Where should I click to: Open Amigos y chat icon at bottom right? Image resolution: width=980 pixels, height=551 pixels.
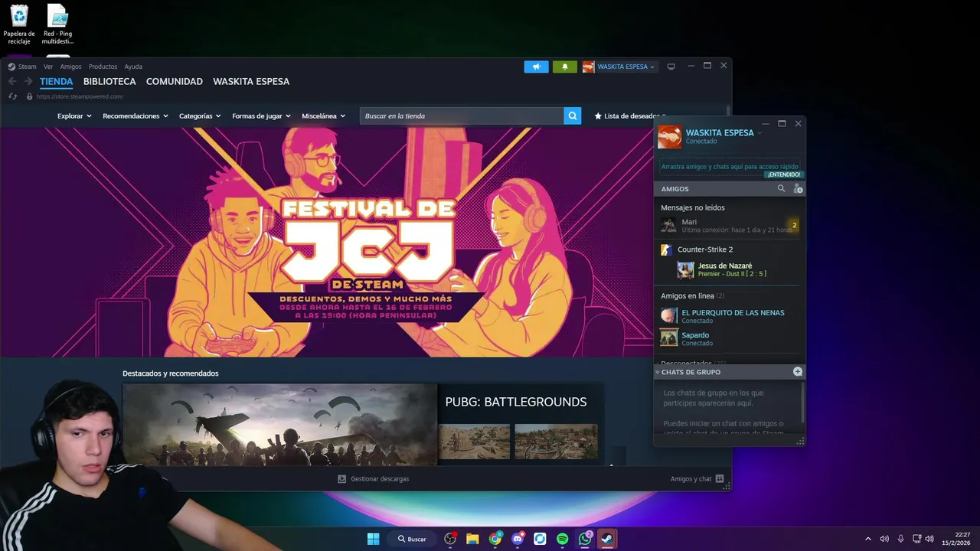[720, 479]
